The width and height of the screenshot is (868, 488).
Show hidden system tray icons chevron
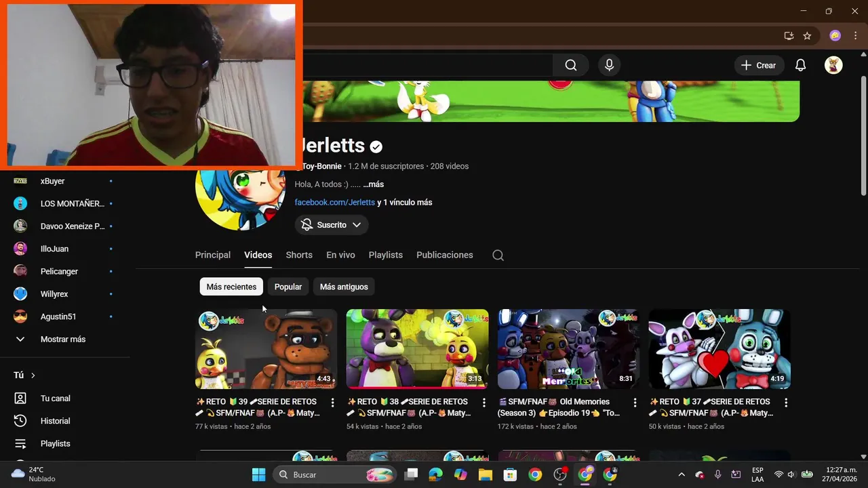tap(682, 474)
